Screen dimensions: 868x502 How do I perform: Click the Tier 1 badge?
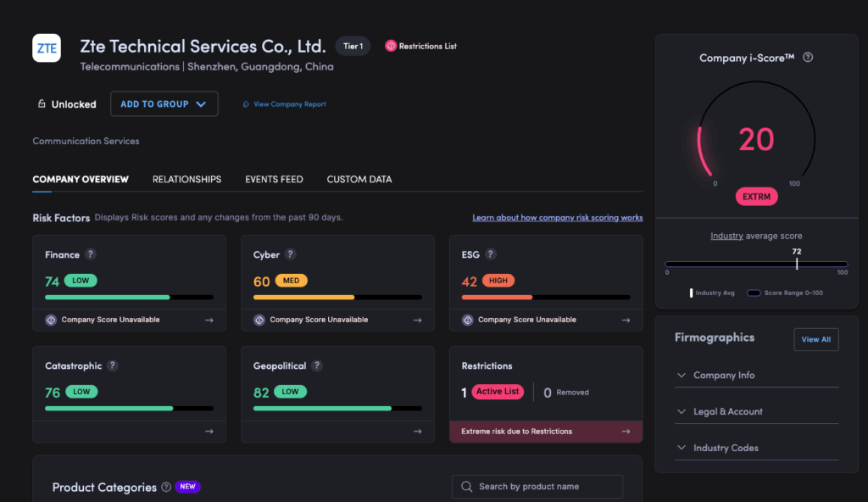pos(353,46)
